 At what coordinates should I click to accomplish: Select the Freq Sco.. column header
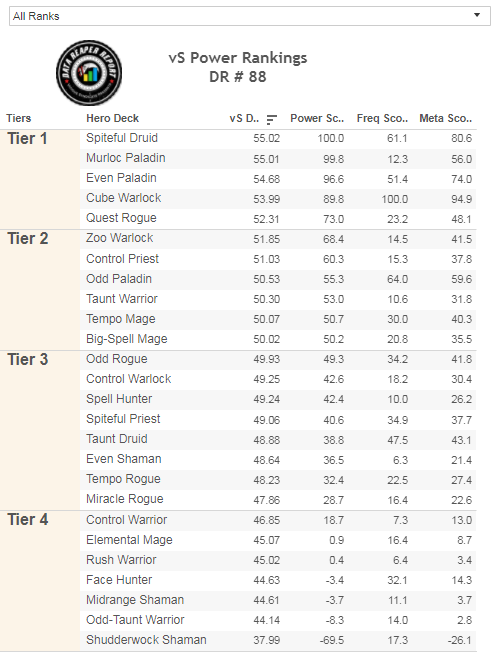click(382, 118)
